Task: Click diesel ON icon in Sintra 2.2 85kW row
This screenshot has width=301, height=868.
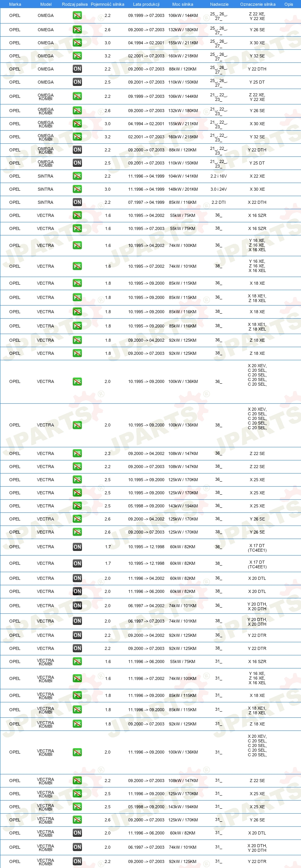Action: click(77, 202)
